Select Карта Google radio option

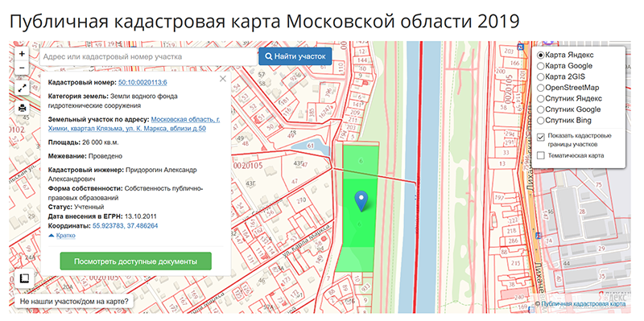(x=565, y=66)
